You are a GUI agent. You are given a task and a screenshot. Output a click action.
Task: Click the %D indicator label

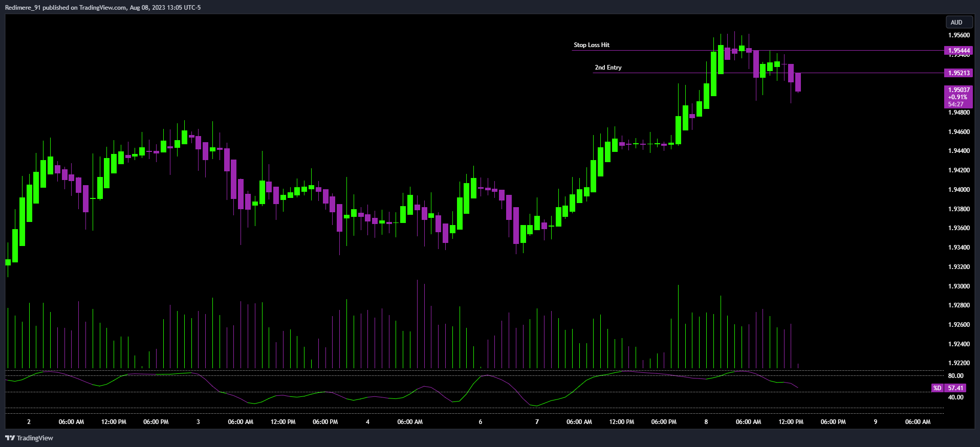(x=937, y=388)
